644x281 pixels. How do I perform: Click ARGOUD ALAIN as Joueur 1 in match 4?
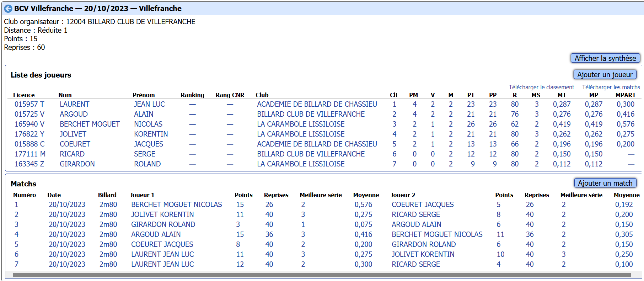[156, 234]
